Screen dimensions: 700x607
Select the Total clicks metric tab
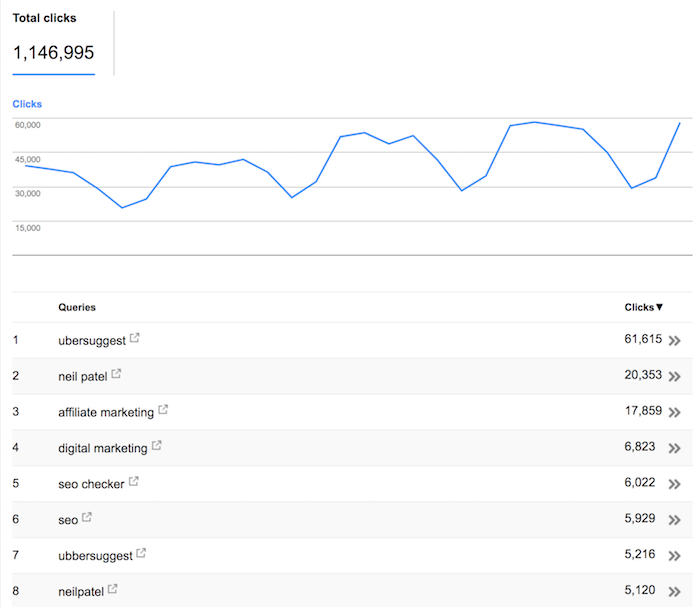click(54, 43)
